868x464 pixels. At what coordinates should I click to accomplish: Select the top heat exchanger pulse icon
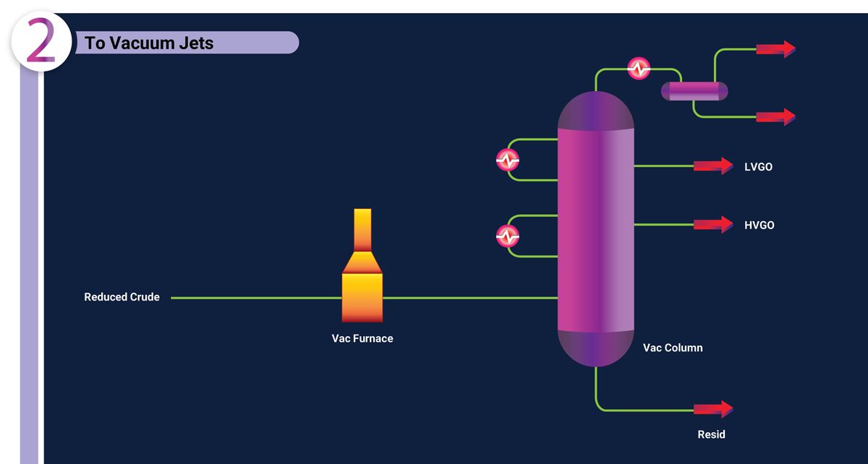click(637, 69)
